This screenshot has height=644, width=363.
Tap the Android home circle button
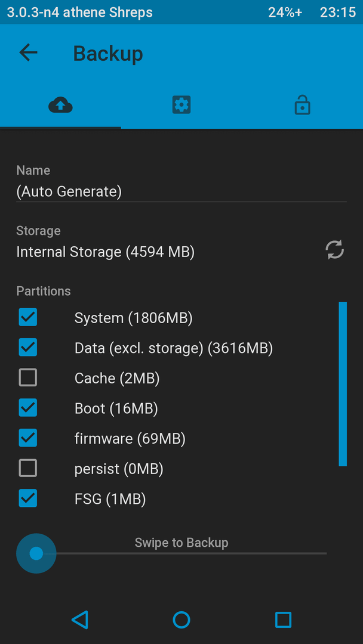181,620
